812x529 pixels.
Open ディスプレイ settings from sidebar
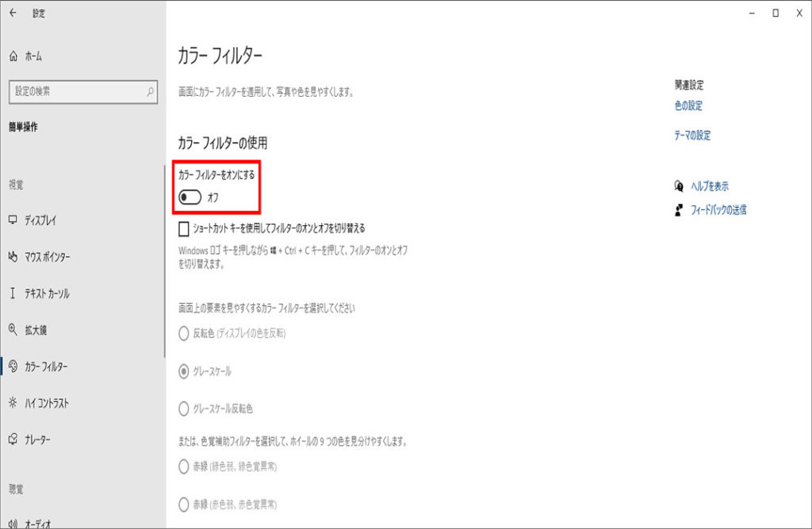(x=40, y=220)
